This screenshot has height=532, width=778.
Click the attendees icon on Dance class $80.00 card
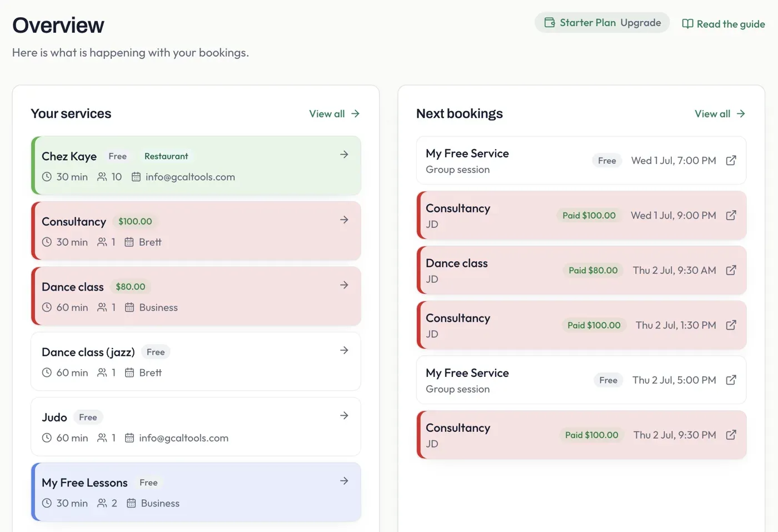[x=102, y=307]
